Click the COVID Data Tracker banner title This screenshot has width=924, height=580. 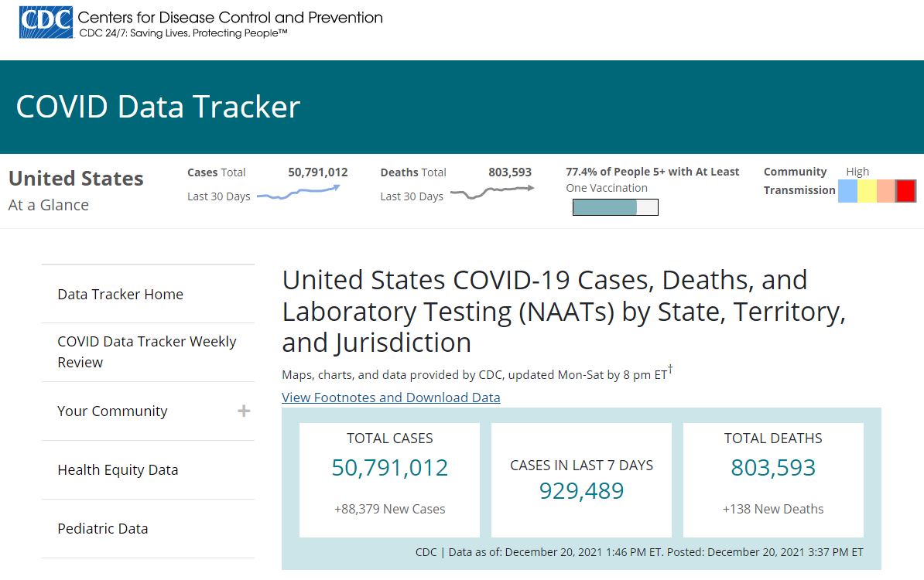[158, 107]
